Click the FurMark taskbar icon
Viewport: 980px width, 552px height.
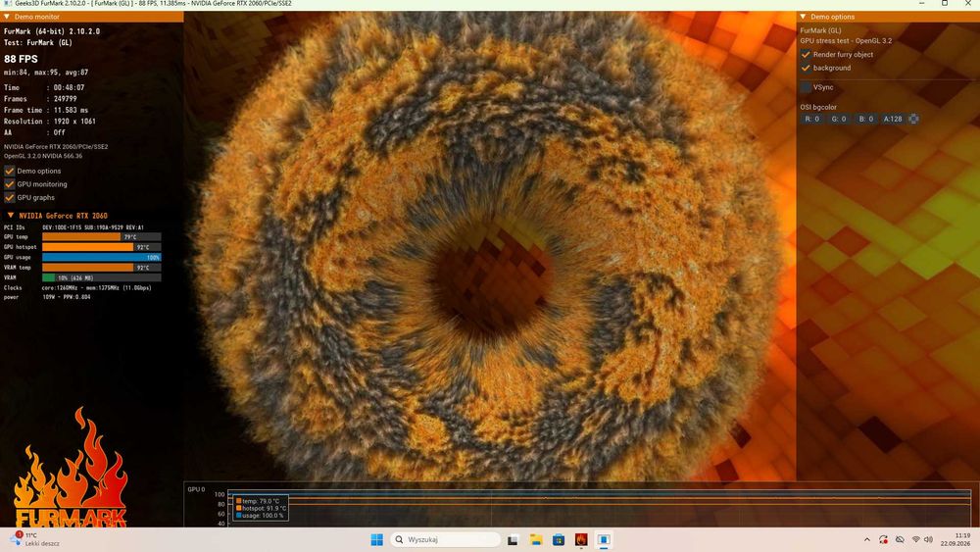[x=581, y=539]
